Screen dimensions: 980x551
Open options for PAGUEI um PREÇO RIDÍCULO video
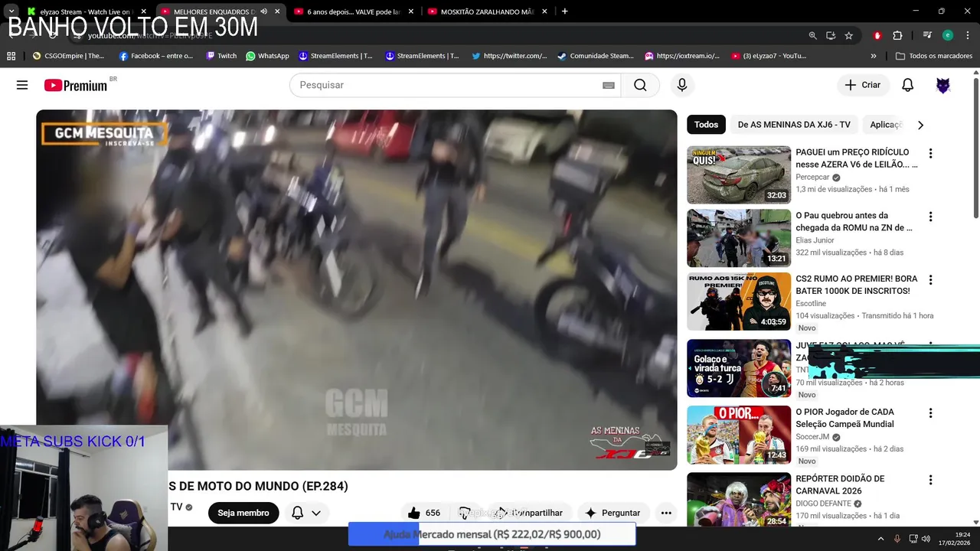pyautogui.click(x=930, y=153)
